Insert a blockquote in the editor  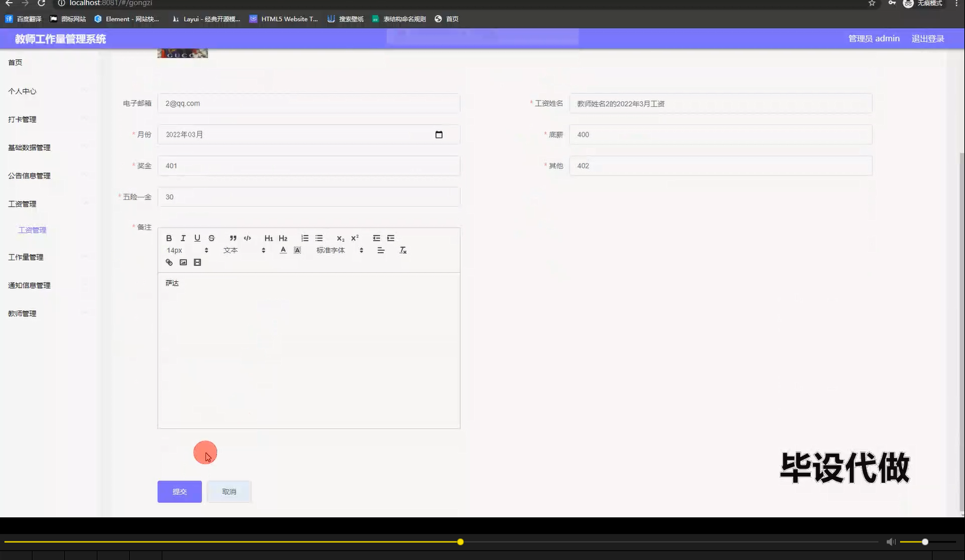click(x=233, y=238)
